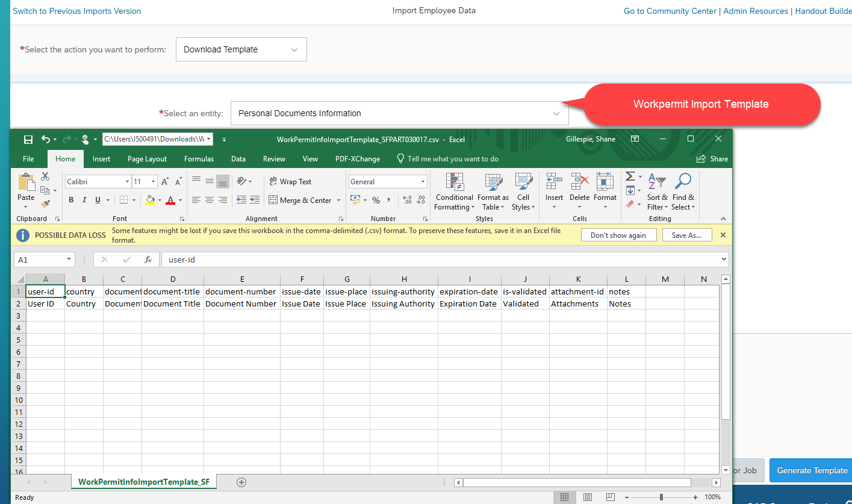This screenshot has height=504, width=852.
Task: Click the Undo arrow in Excel title bar
Action: pos(46,140)
